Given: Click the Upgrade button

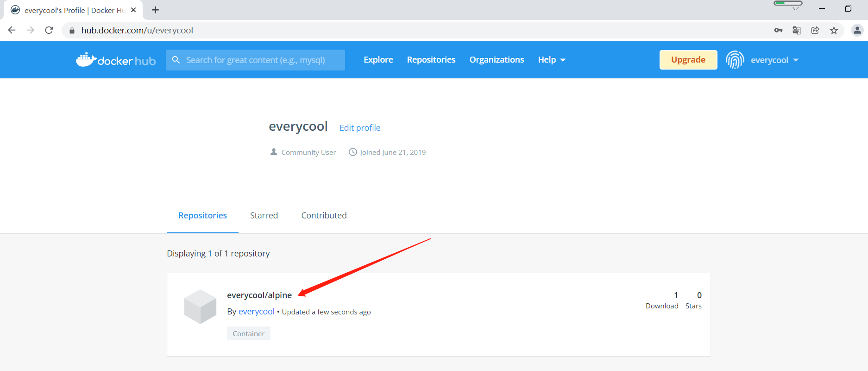Looking at the screenshot, I should 688,60.
